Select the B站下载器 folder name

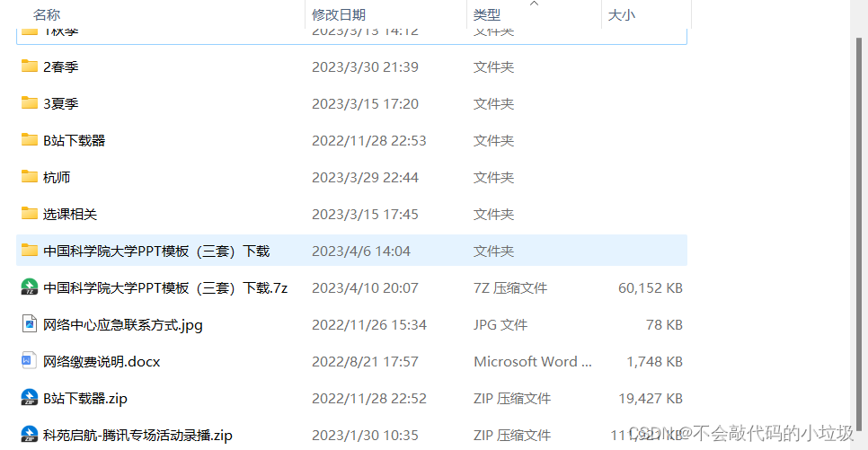[x=75, y=141]
